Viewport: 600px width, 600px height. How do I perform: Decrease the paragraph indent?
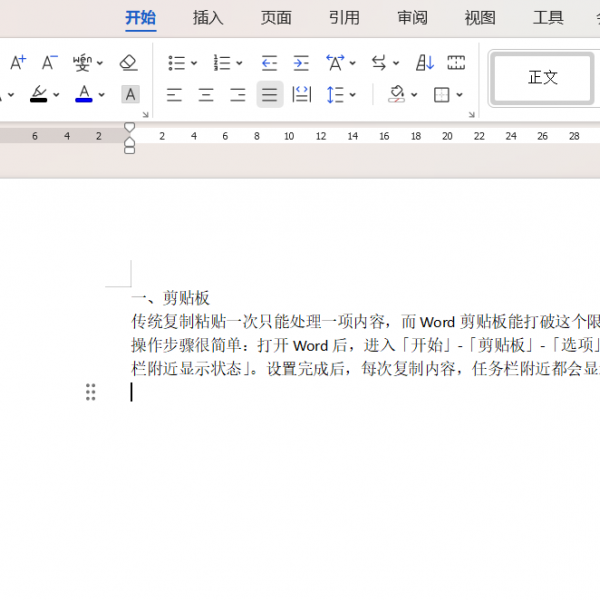click(x=269, y=63)
